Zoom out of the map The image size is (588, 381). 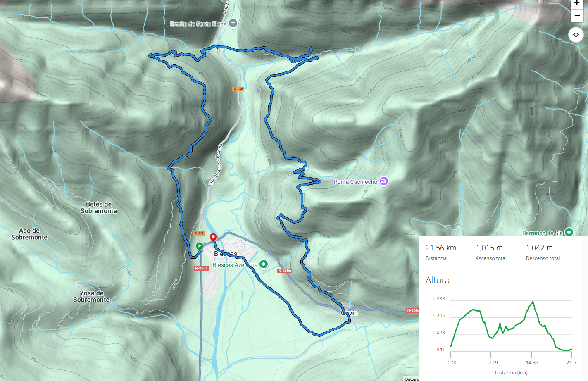pos(577,16)
